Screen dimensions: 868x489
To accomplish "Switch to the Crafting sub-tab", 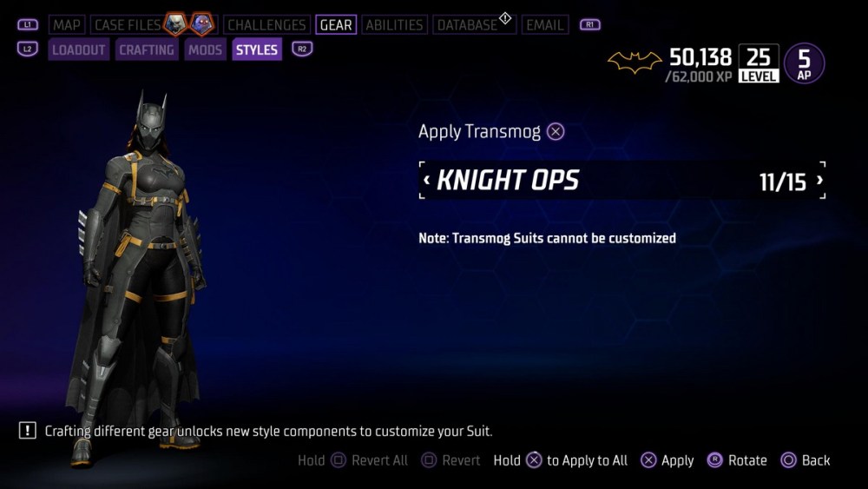I will (147, 50).
